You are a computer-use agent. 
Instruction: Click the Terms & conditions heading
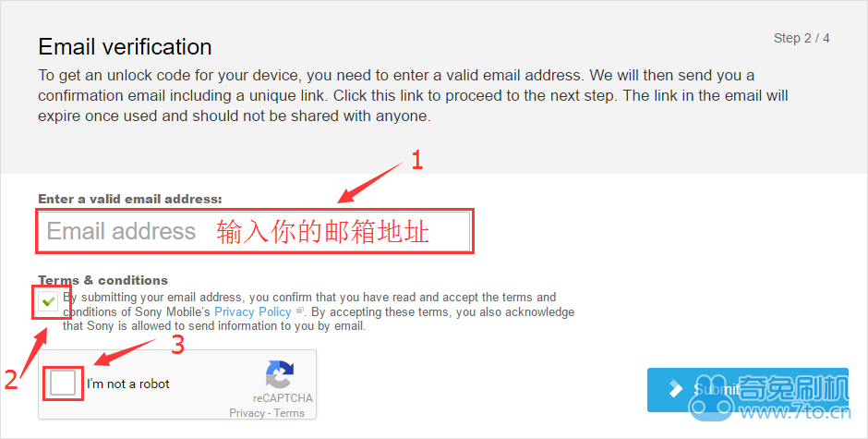pyautogui.click(x=103, y=280)
